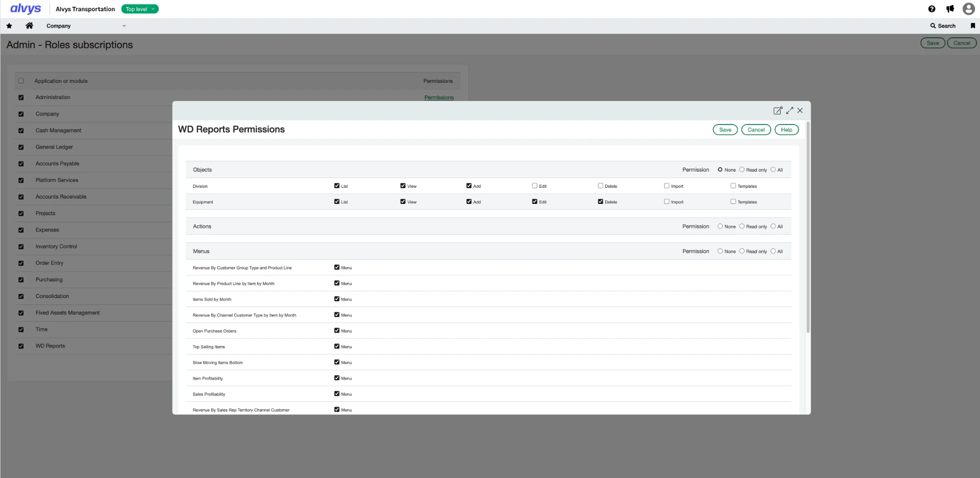980x478 pixels.
Task: Expand the WD Reports Permissions dialog to fullscreen
Action: tap(789, 111)
